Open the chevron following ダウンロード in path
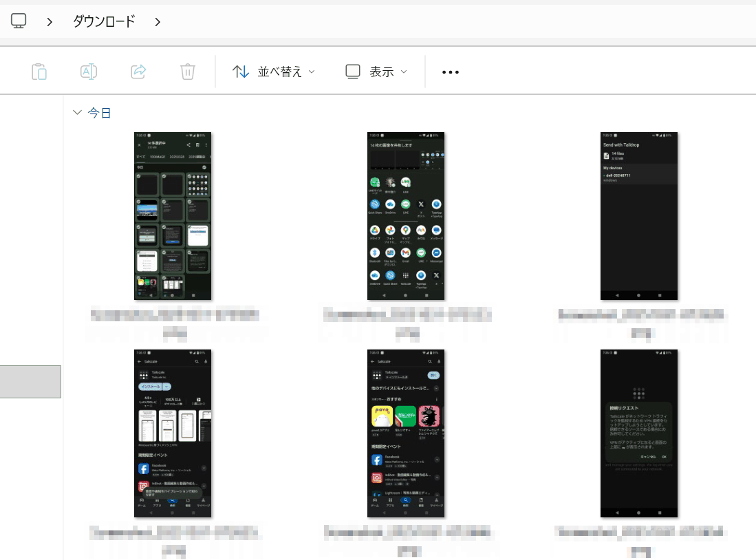The width and height of the screenshot is (756, 560). point(158,22)
